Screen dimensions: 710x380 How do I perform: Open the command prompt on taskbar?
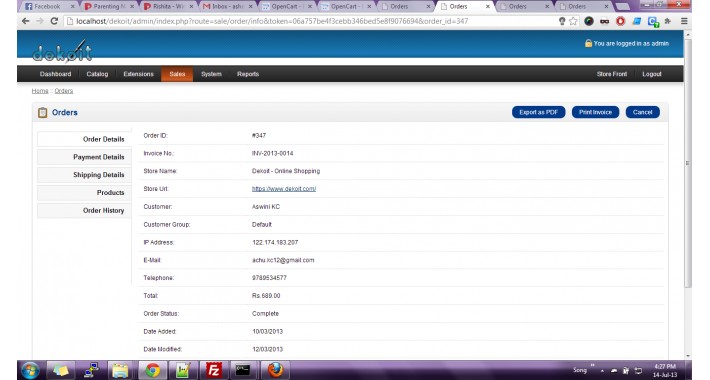(243, 370)
